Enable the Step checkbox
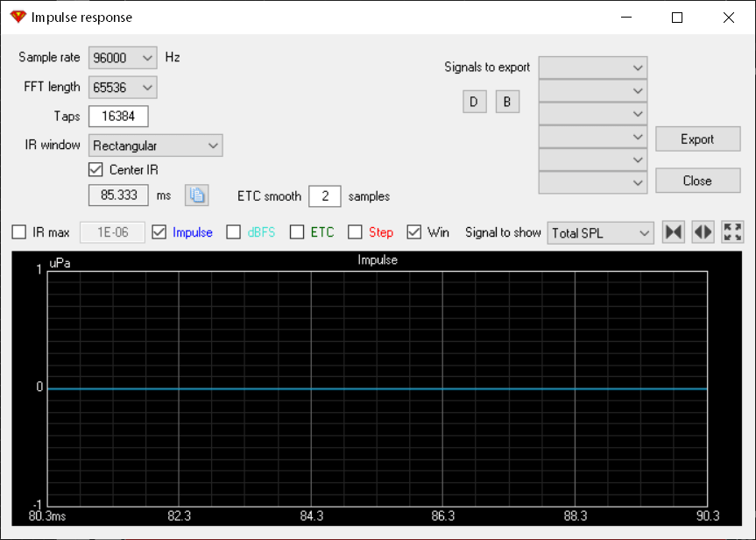Screen dimensions: 756x540 point(356,232)
